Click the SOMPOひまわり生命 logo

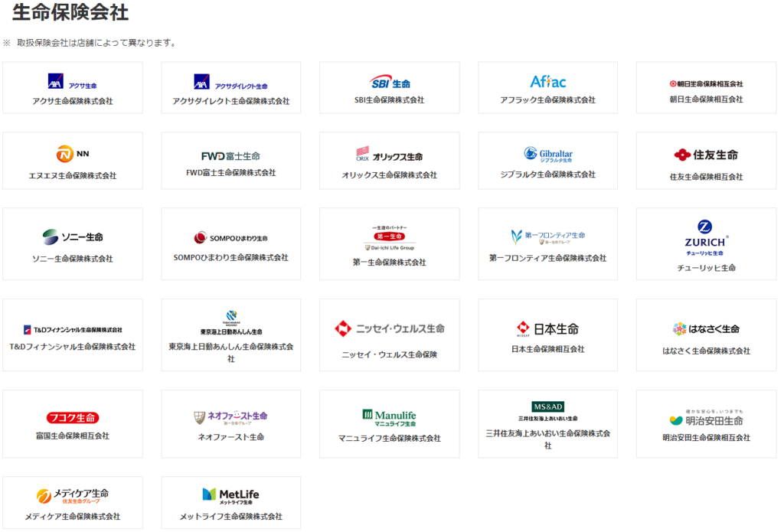(230, 237)
